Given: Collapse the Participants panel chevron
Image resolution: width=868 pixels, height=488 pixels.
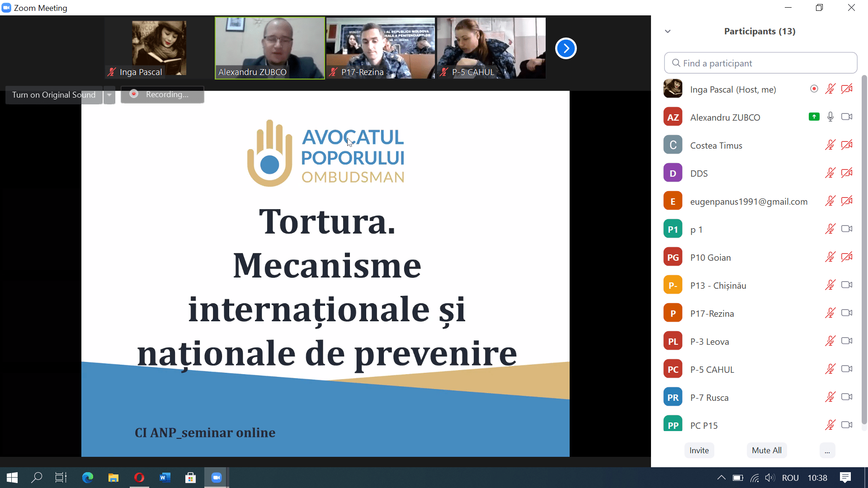Looking at the screenshot, I should tap(668, 31).
